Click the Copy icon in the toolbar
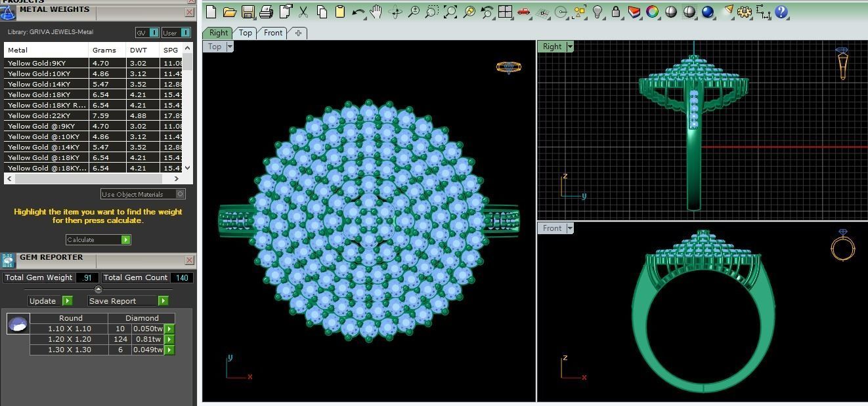 pyautogui.click(x=322, y=11)
